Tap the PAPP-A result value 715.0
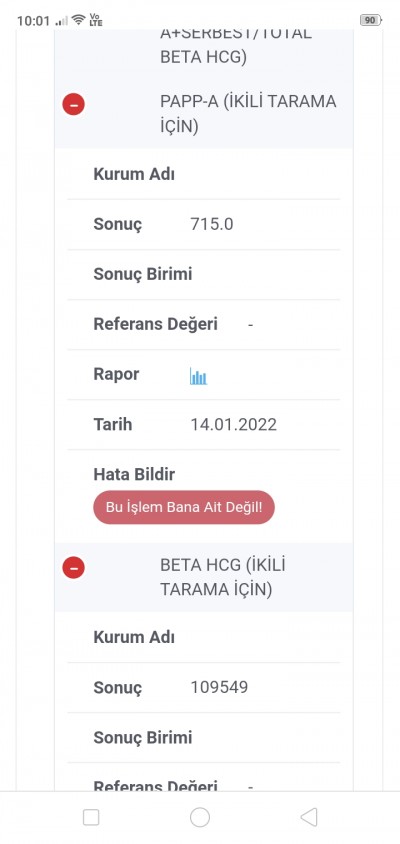The image size is (400, 844). tap(212, 224)
